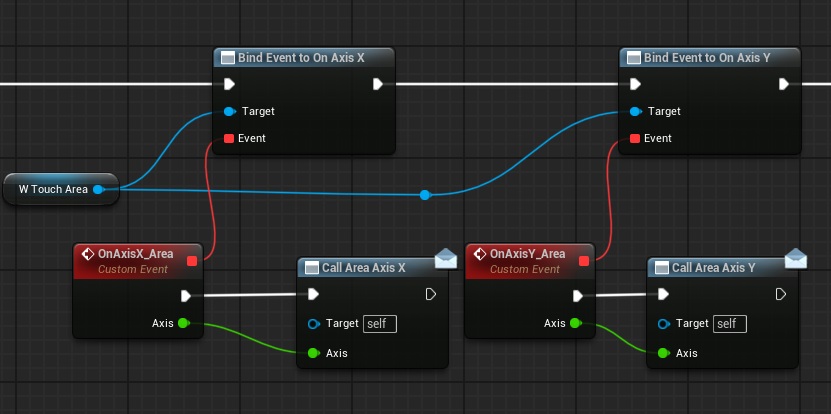The height and width of the screenshot is (414, 831).
Task: Click exec input pin on Call Area Axis Y
Action: [x=663, y=294]
